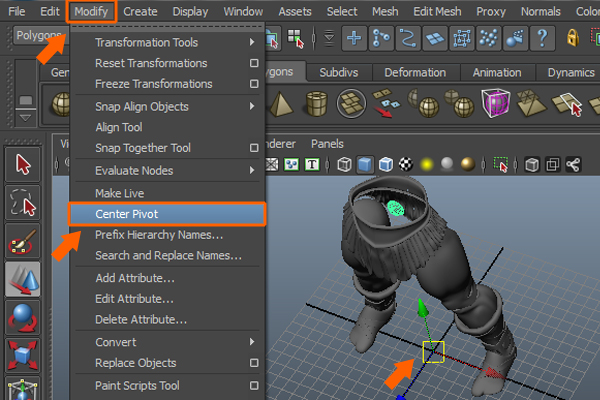This screenshot has height=400, width=600.
Task: Activate the Lasso select tool
Action: click(x=23, y=203)
